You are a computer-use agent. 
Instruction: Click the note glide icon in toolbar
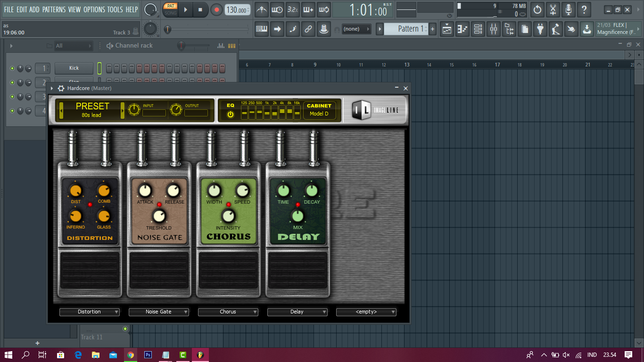pos(292,29)
